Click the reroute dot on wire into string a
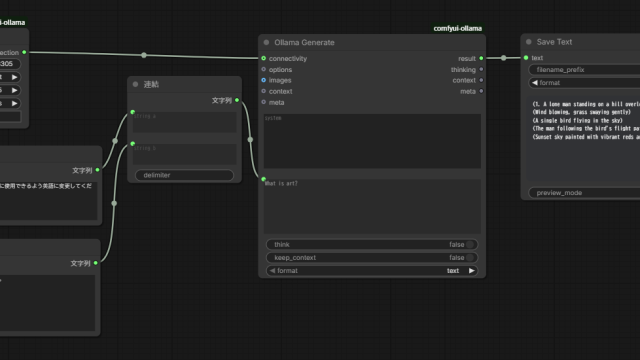 pyautogui.click(x=115, y=141)
